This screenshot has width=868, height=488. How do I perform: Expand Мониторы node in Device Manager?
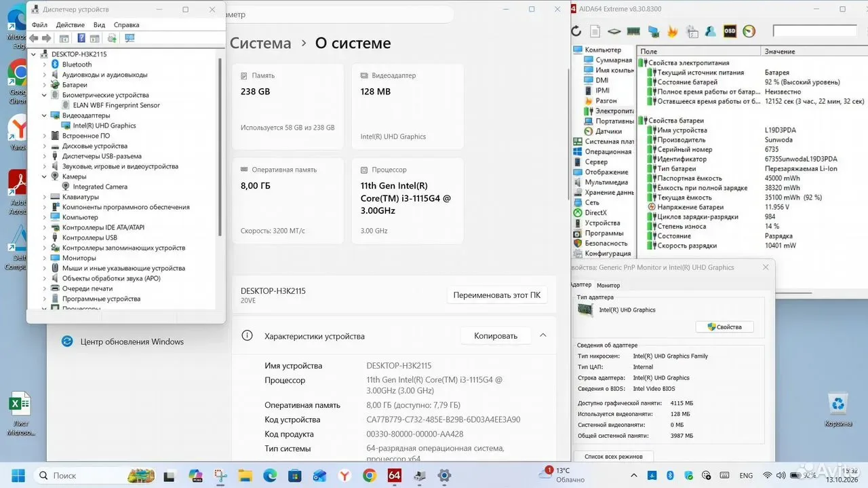point(45,258)
